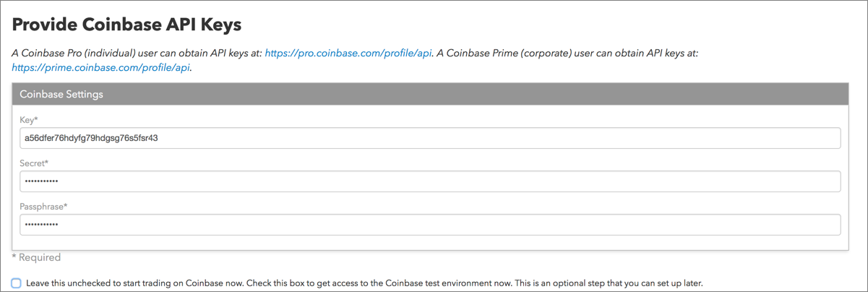The height and width of the screenshot is (292, 868).
Task: Click the masked dots in Secret field
Action: [41, 181]
